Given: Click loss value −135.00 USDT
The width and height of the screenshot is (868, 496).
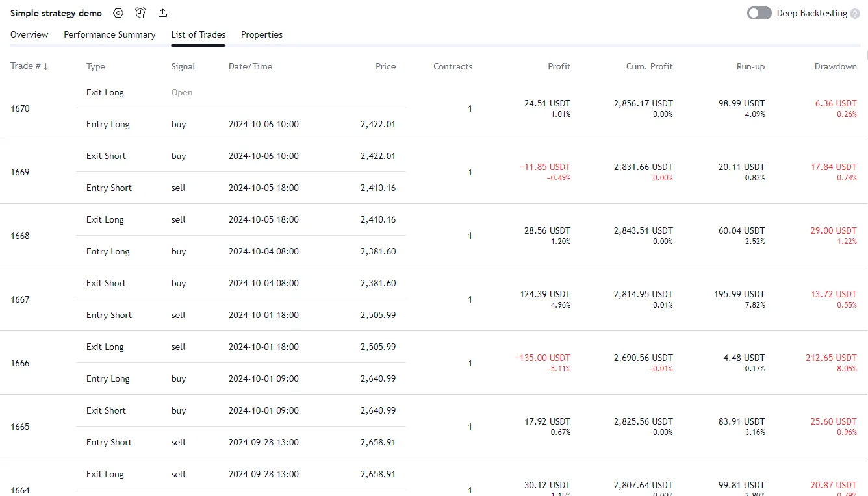Looking at the screenshot, I should pyautogui.click(x=542, y=358).
